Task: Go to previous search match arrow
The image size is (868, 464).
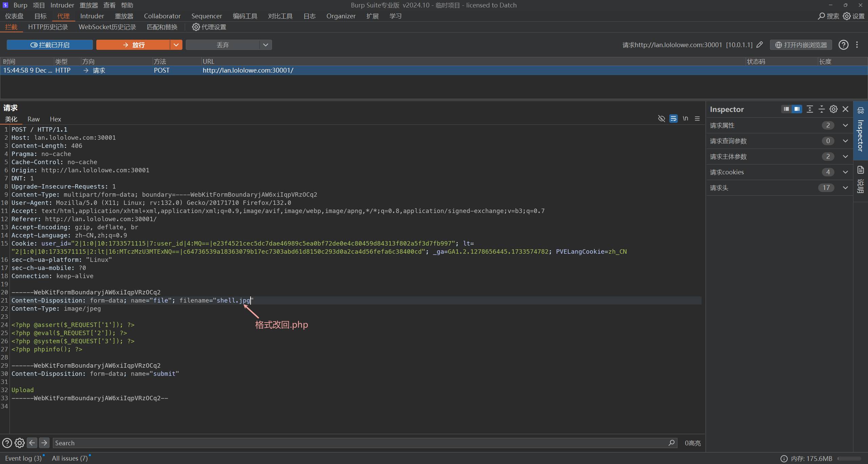Action: tap(32, 443)
